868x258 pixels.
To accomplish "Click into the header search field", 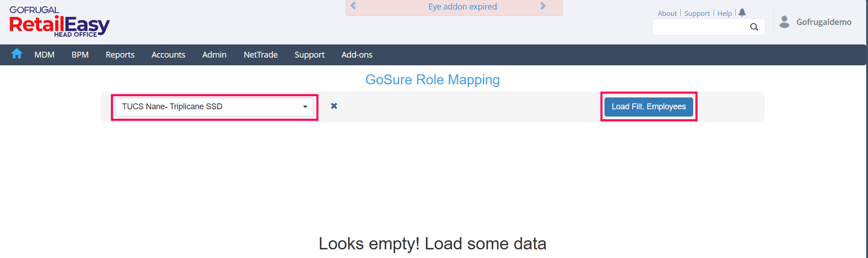I will 699,27.
